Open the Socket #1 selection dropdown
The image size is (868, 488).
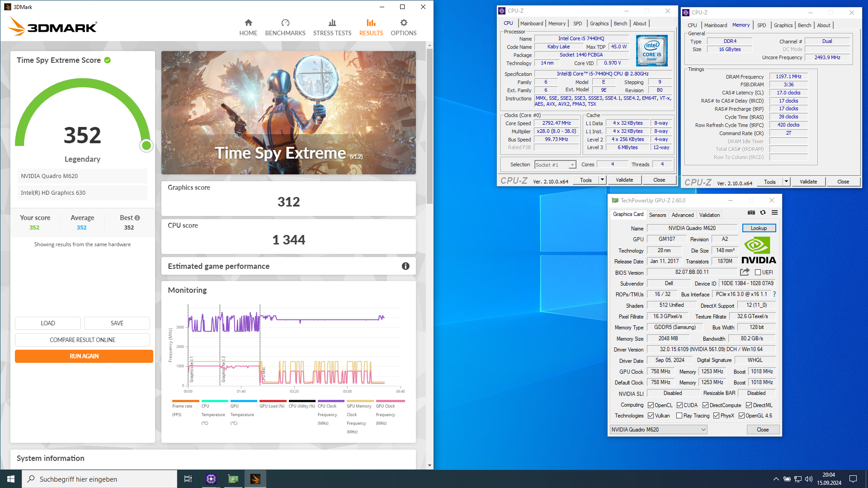[556, 165]
